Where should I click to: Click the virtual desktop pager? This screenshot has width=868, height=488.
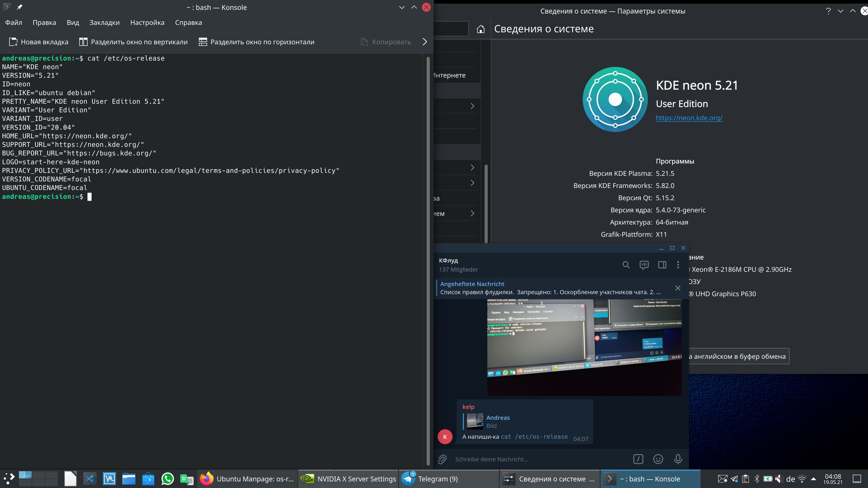tap(38, 479)
